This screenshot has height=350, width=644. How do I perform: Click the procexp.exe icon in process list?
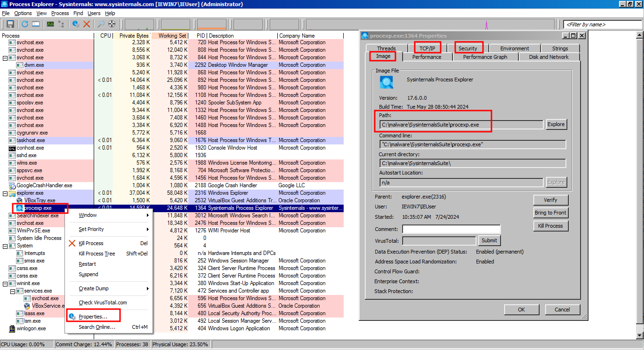click(x=19, y=208)
